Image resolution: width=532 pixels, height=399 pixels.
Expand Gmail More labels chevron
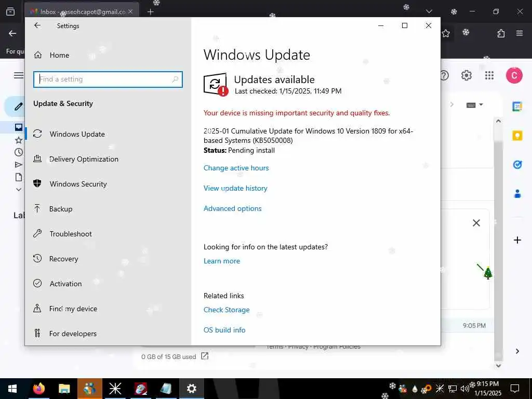(19, 189)
